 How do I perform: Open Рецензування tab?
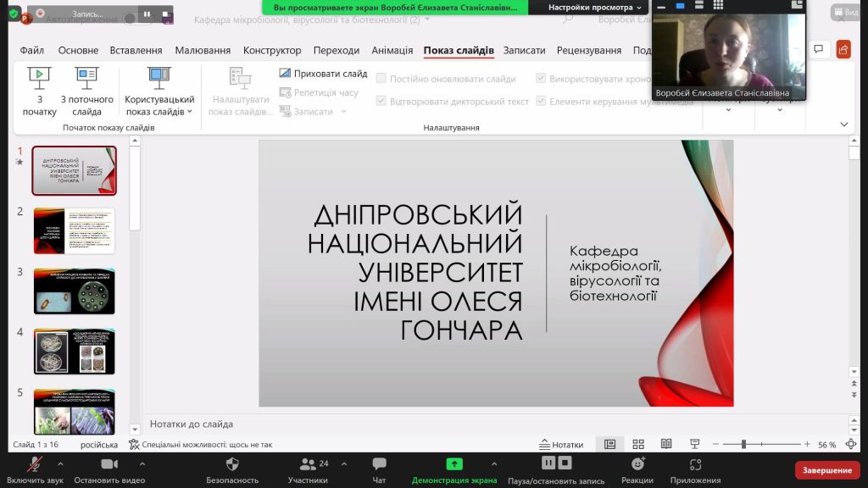tap(589, 50)
